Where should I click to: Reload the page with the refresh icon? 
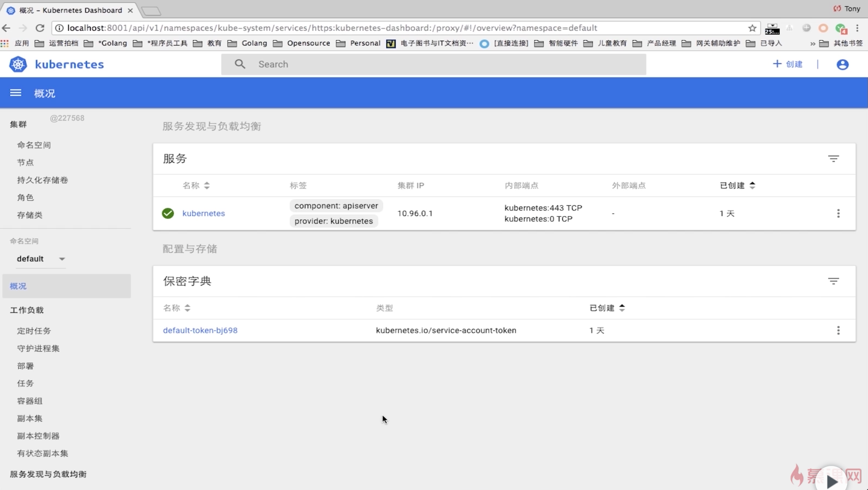pyautogui.click(x=40, y=28)
